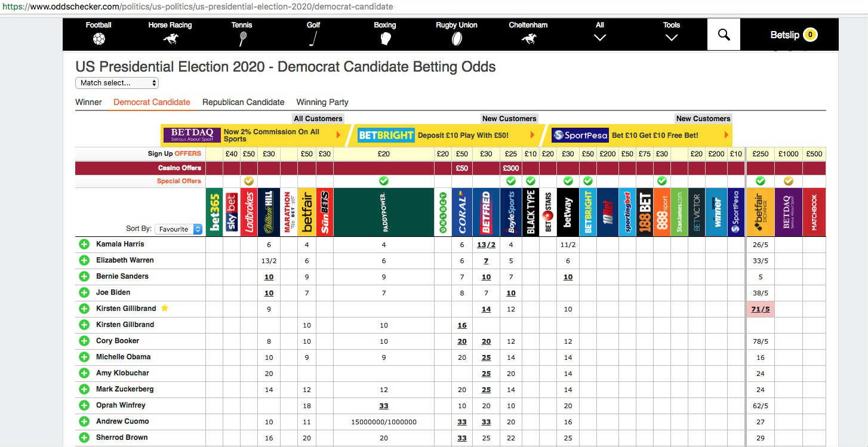Click the search magnifier icon
This screenshot has height=447, width=868.
pos(724,35)
